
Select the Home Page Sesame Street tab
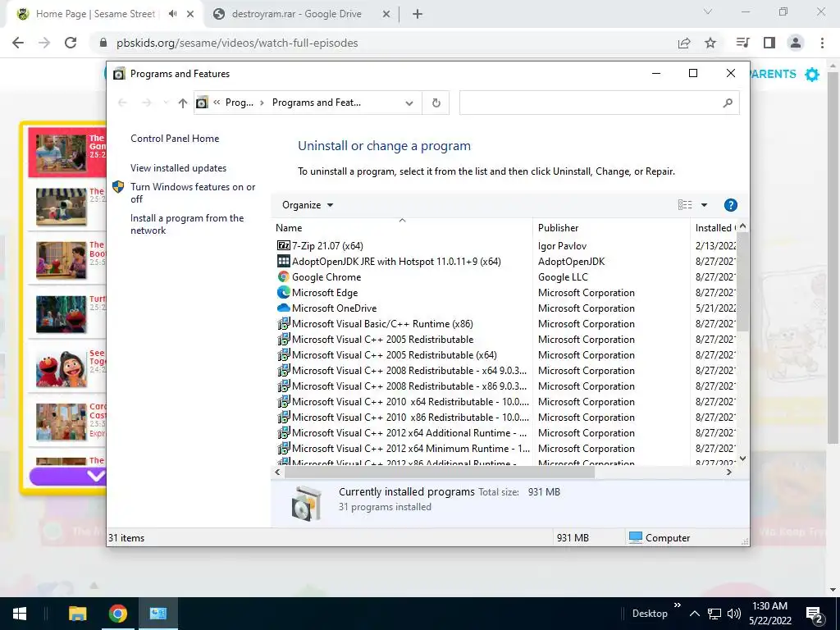pos(95,14)
